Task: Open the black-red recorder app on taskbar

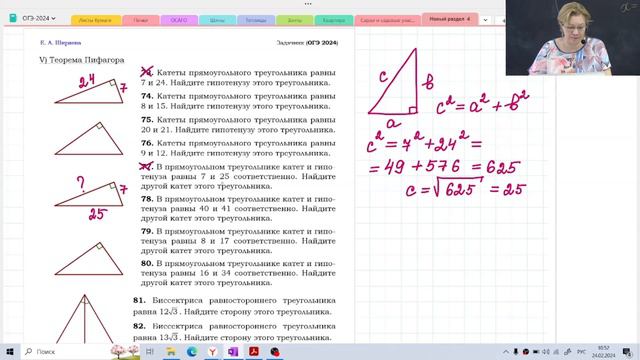Action: click(275, 351)
